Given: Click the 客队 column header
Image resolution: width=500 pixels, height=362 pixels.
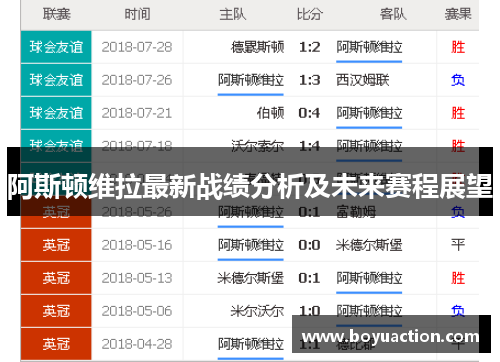Looking at the screenshot, I should [x=393, y=14].
